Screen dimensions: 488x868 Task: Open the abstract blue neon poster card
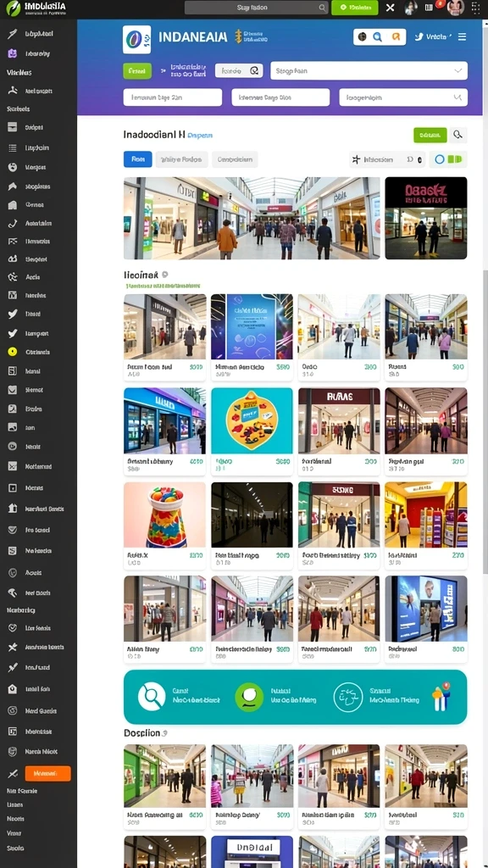pos(252,337)
